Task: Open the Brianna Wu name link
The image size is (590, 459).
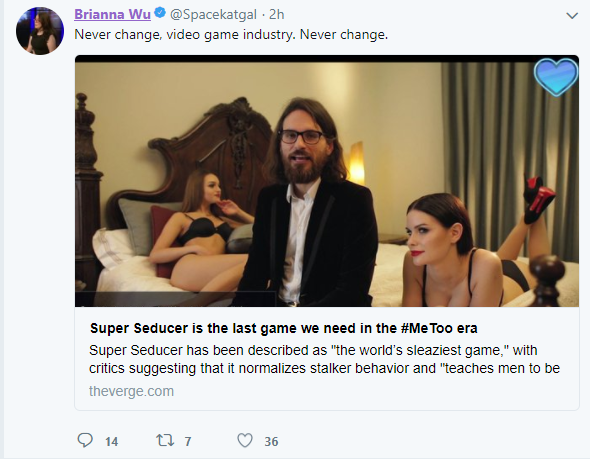Action: [x=113, y=14]
